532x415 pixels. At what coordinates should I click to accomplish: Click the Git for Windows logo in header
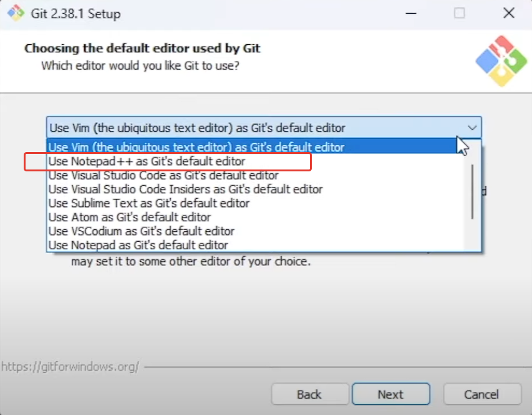(501, 61)
